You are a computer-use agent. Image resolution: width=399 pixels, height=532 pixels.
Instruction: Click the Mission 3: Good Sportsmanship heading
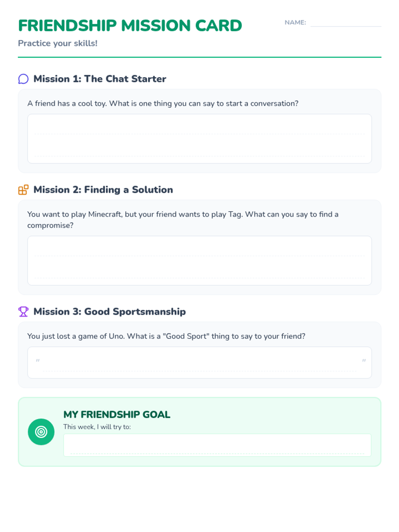tap(110, 312)
